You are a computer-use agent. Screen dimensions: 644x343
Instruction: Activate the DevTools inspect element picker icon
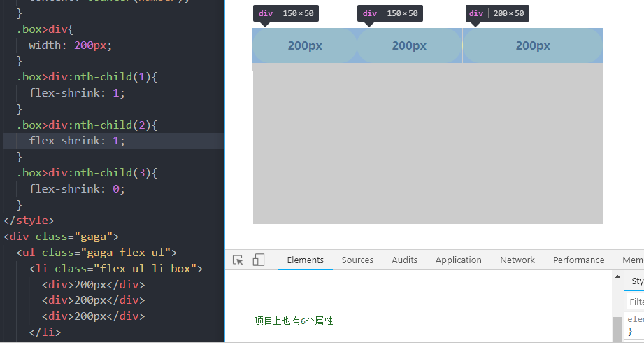[x=238, y=260]
